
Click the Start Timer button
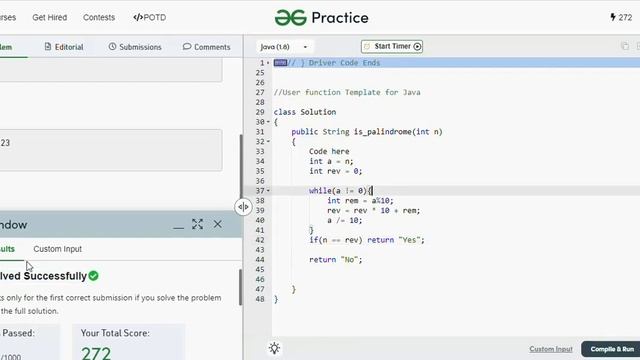pyautogui.click(x=392, y=47)
